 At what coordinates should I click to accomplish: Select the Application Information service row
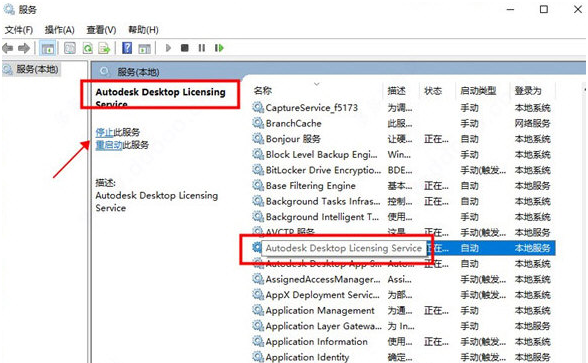point(403,342)
